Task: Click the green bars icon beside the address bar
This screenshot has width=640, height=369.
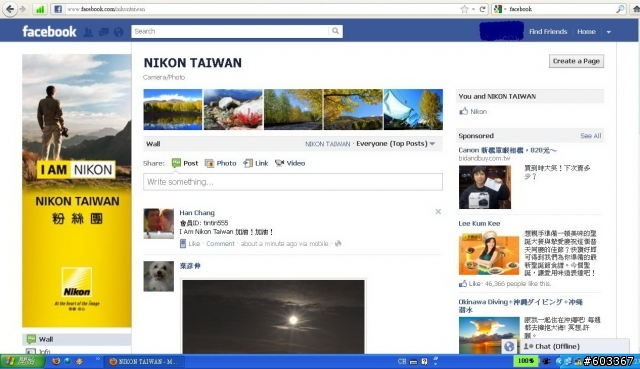Action: point(40,9)
